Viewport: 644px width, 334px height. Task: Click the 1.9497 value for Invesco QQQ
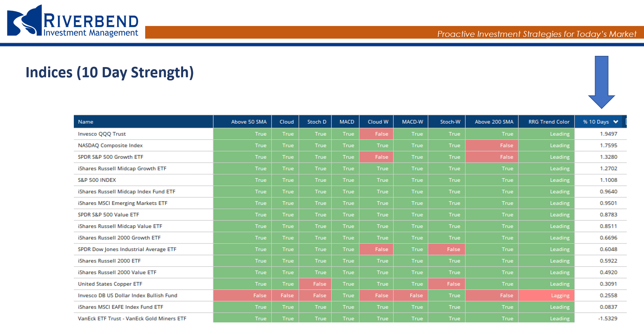click(608, 134)
